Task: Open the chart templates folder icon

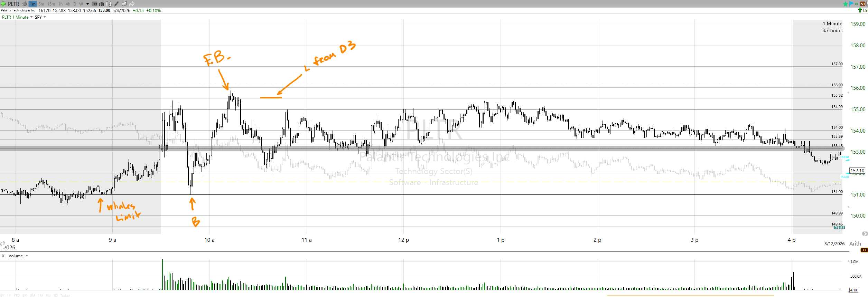Action: (124, 4)
